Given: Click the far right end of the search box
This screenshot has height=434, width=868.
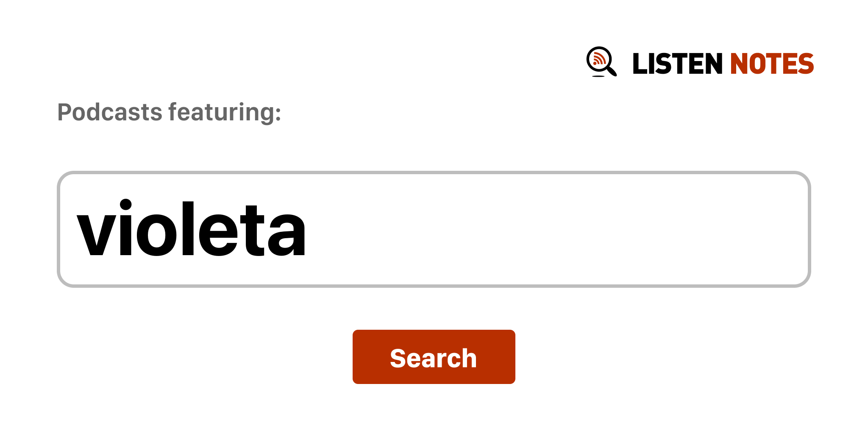Looking at the screenshot, I should pos(797,229).
